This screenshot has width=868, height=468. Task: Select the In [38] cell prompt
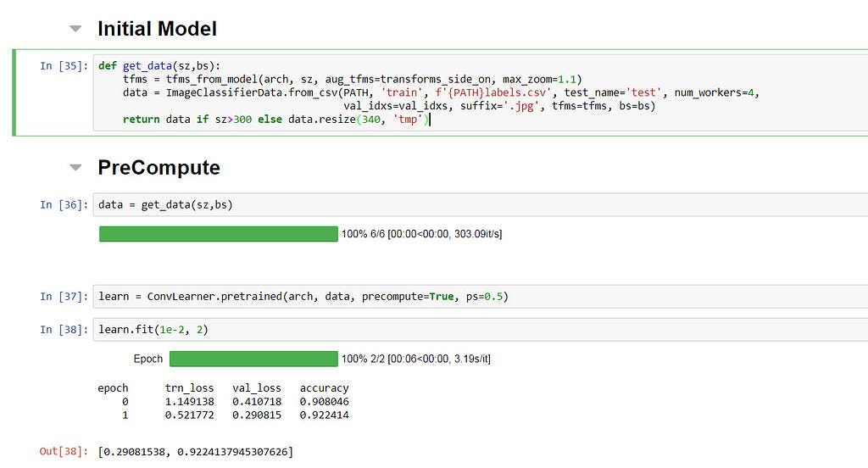point(64,330)
